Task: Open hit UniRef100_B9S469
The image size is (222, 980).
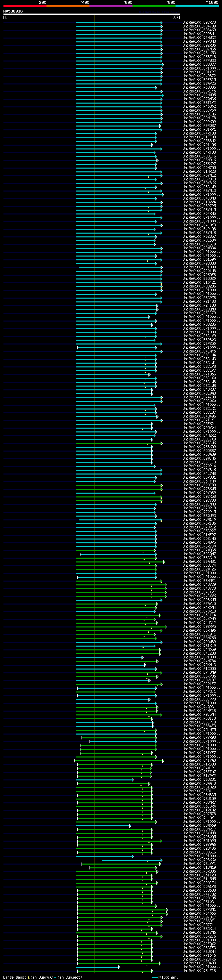Action: coord(199,30)
